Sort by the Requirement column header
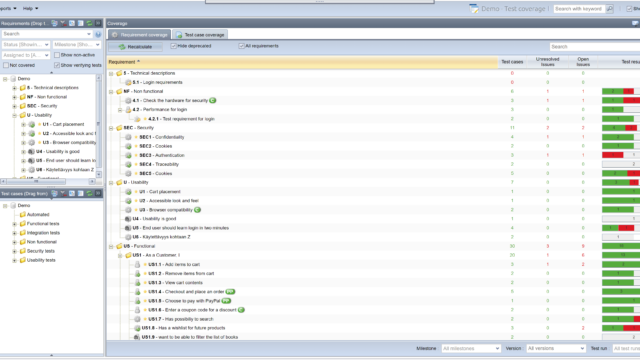This screenshot has height=360, width=640. click(x=302, y=62)
